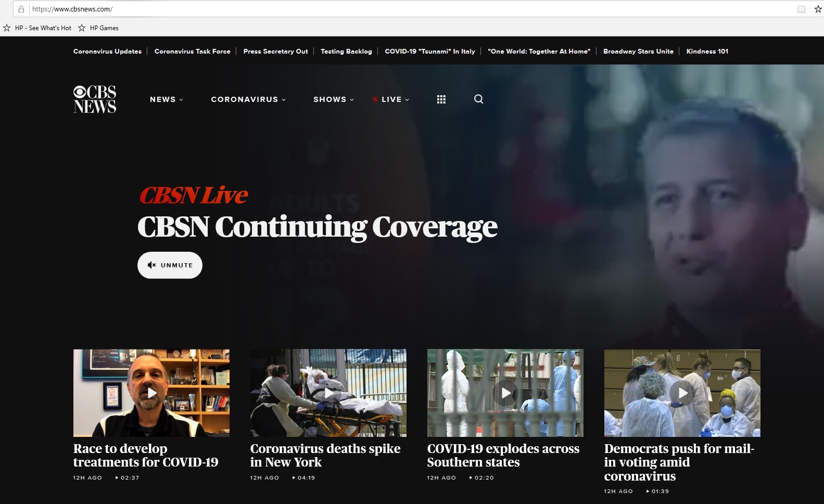Open HP - See What's Hot bookmark
This screenshot has width=824, height=504.
click(x=43, y=28)
